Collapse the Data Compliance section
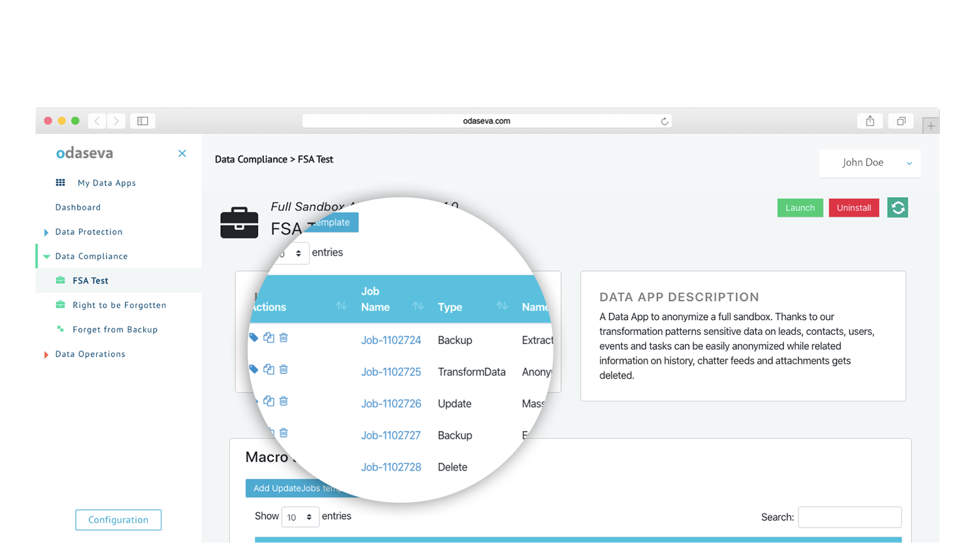980x555 pixels. (x=46, y=257)
